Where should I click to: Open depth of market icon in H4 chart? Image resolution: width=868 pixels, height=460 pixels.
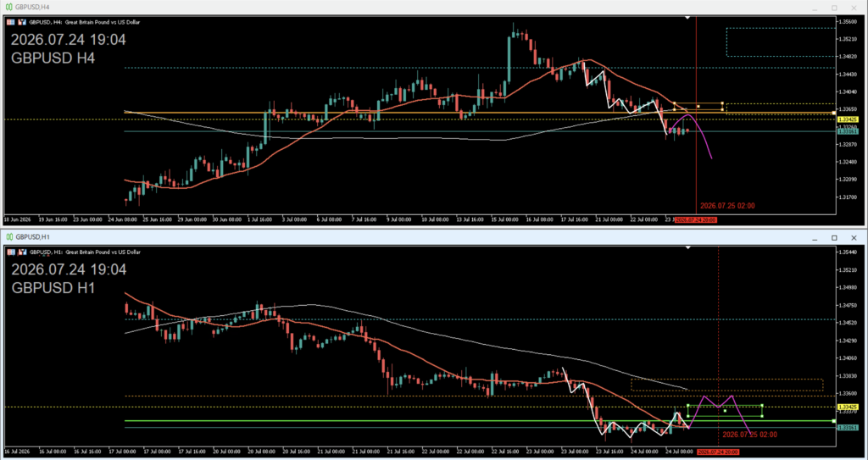[x=22, y=22]
